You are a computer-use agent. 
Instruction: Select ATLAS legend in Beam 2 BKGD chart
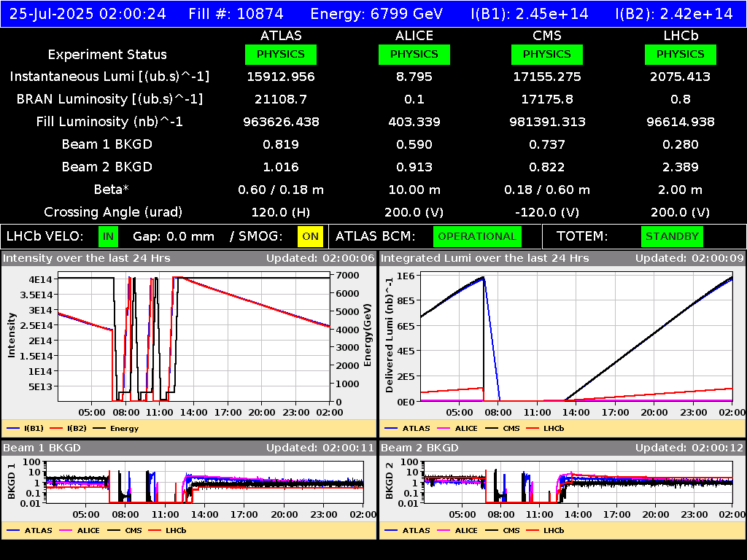tap(407, 530)
